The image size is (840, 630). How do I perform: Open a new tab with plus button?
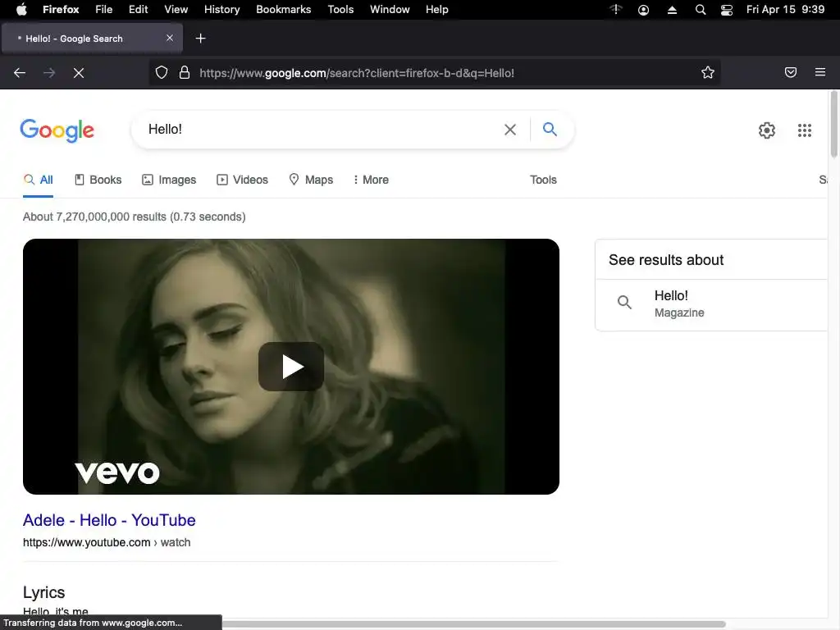pos(200,38)
